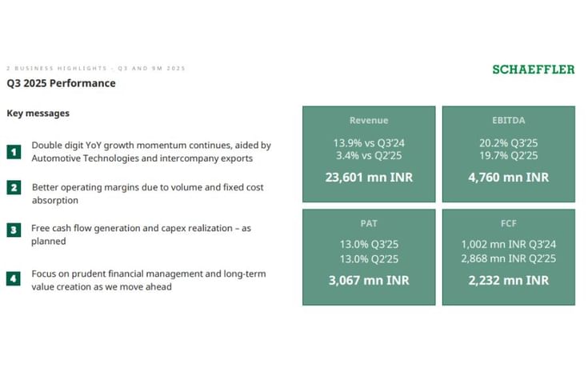
Task: Select the free cash flow generation message
Action: 141,234
